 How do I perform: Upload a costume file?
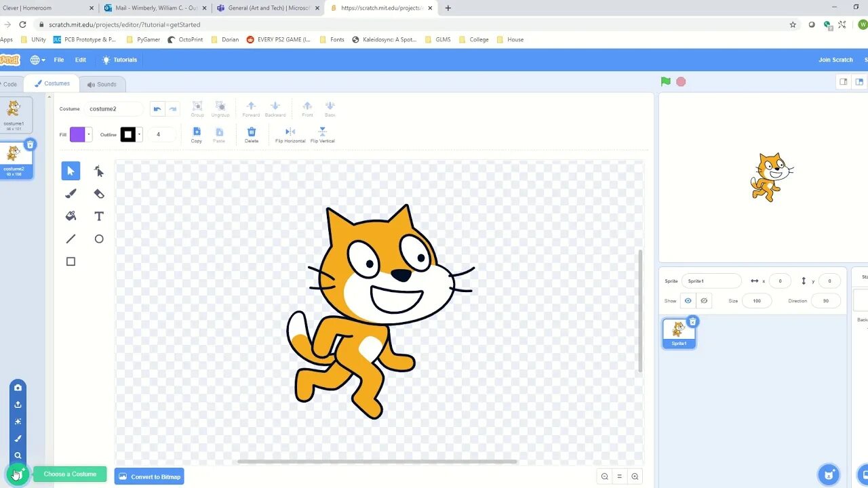(x=18, y=405)
